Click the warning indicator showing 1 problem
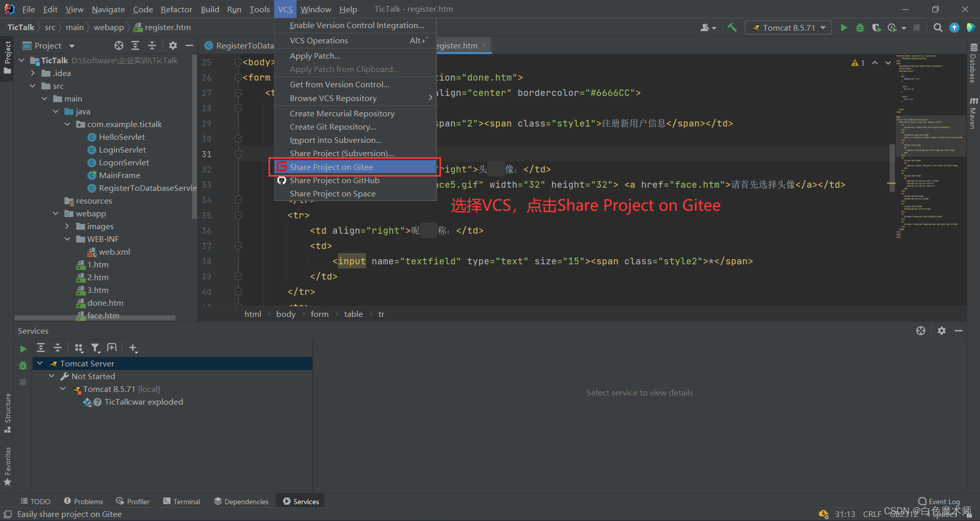The height and width of the screenshot is (521, 980). 857,63
